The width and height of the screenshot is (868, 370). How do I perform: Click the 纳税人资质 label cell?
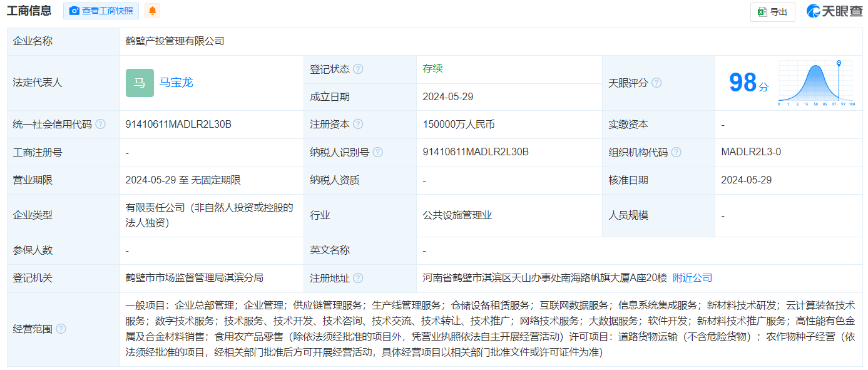click(x=360, y=180)
